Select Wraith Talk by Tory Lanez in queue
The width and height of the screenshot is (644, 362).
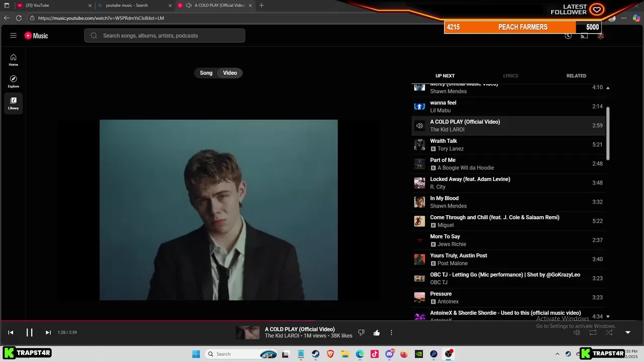[508, 145]
